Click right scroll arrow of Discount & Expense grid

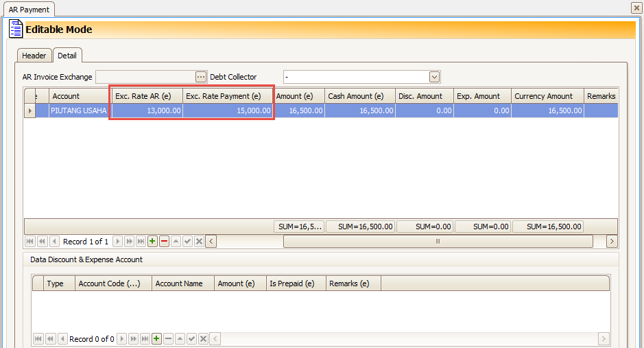coord(604,338)
